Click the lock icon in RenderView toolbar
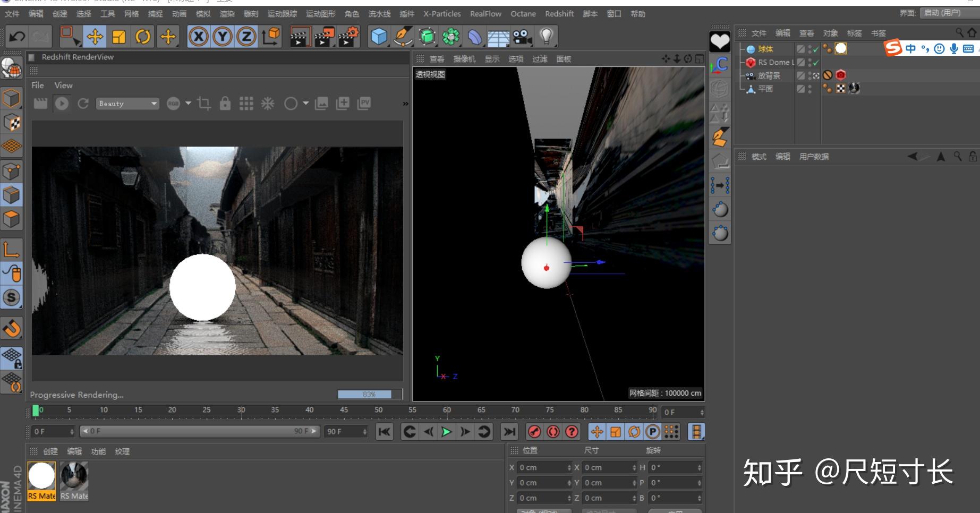The height and width of the screenshot is (513, 980). [x=226, y=103]
